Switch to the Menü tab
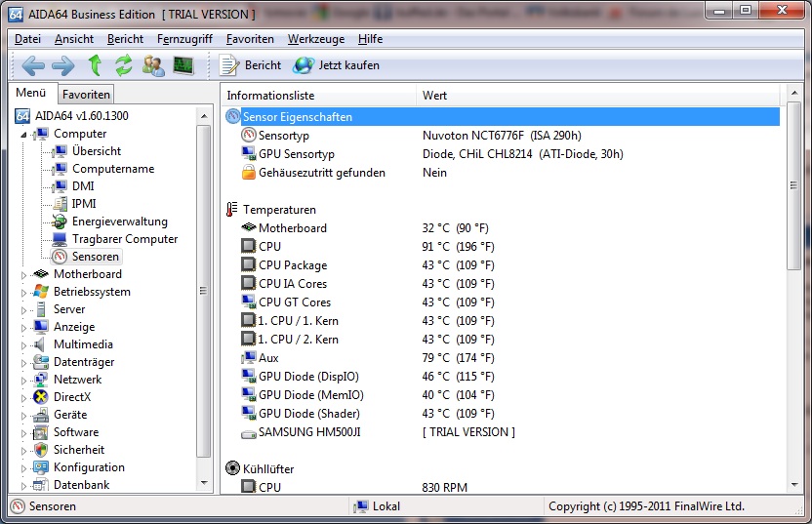Image resolution: width=812 pixels, height=524 pixels. pyautogui.click(x=31, y=93)
